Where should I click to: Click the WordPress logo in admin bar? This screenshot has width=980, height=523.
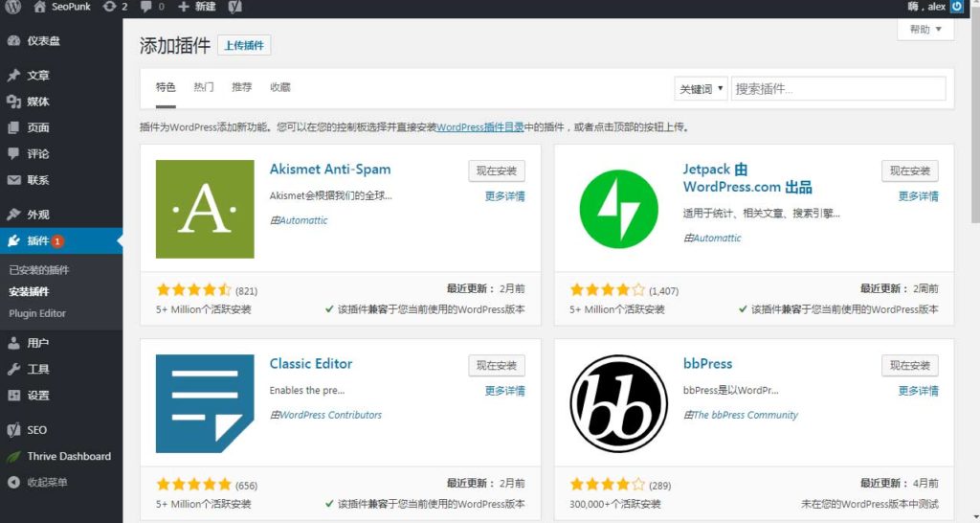tap(13, 7)
